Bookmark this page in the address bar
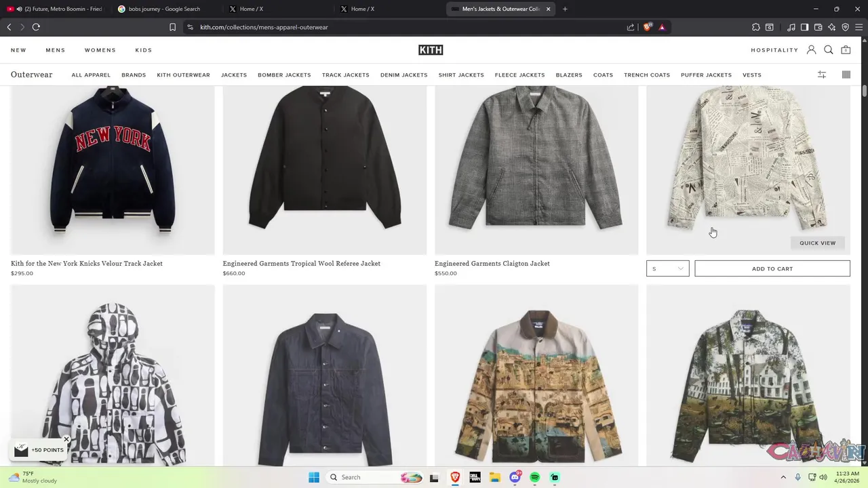Screen dimensions: 868x488 (x=172, y=27)
